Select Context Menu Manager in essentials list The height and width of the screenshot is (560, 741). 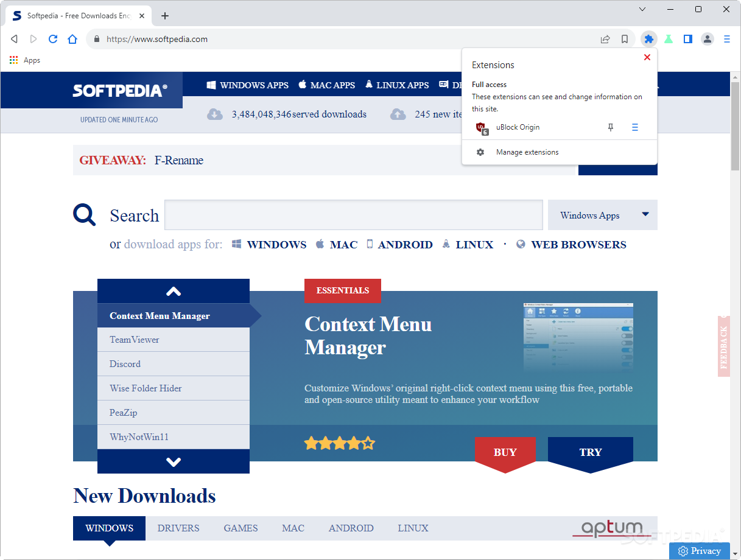coord(174,315)
